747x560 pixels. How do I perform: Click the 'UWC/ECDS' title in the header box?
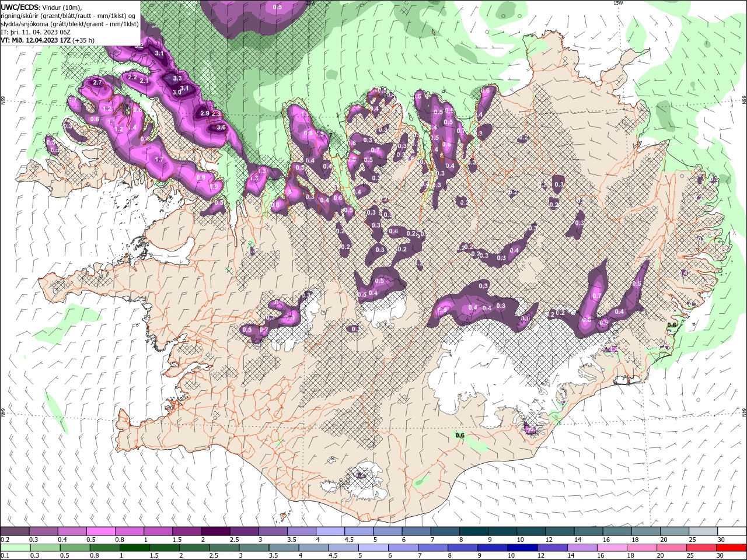(20, 7)
